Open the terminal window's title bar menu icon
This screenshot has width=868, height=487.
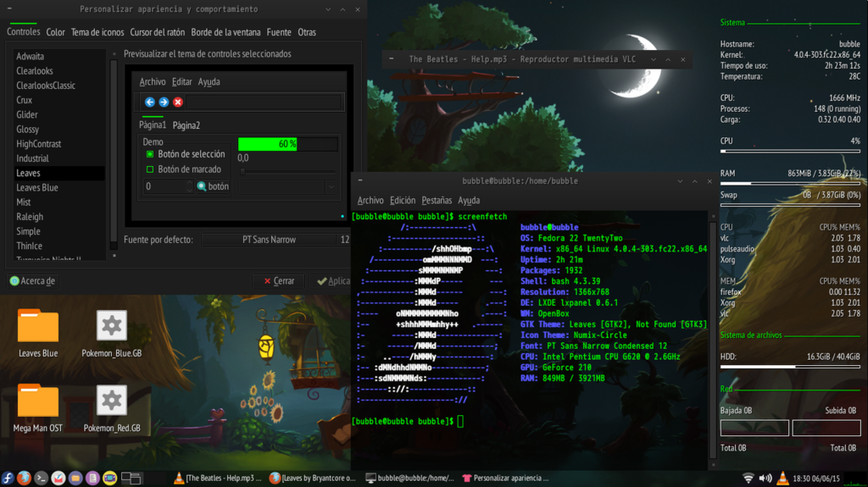(x=360, y=180)
